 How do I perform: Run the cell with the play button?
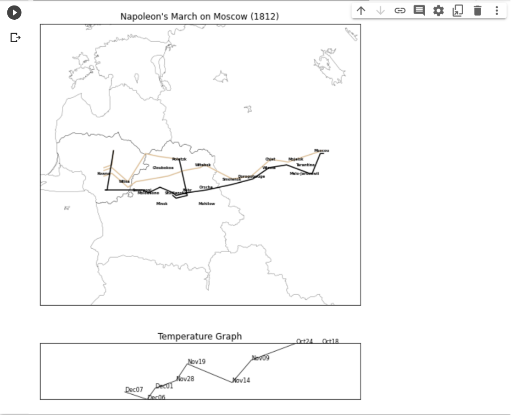coord(14,12)
